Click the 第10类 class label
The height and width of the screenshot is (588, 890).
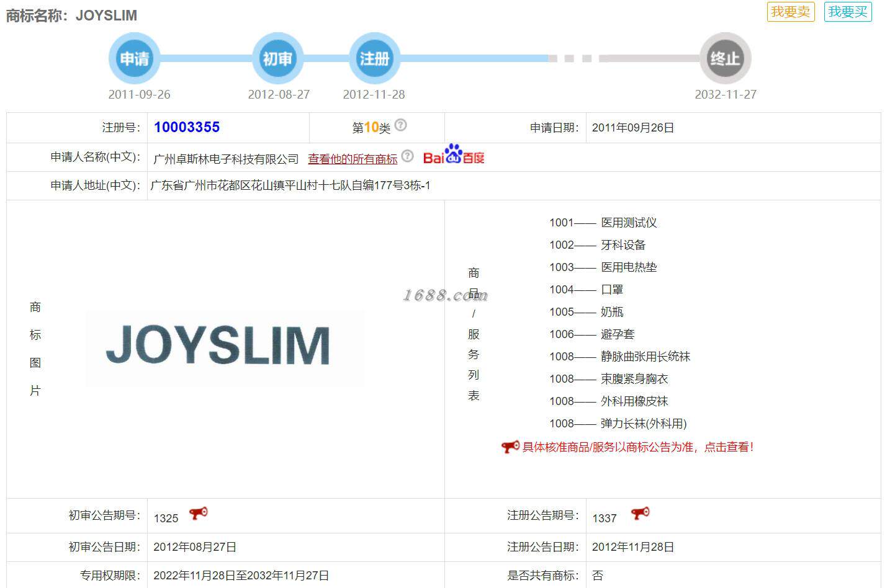[x=371, y=128]
